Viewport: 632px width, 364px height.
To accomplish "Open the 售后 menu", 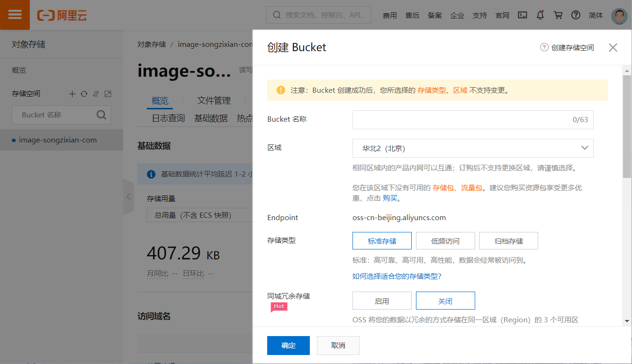I will point(412,15).
